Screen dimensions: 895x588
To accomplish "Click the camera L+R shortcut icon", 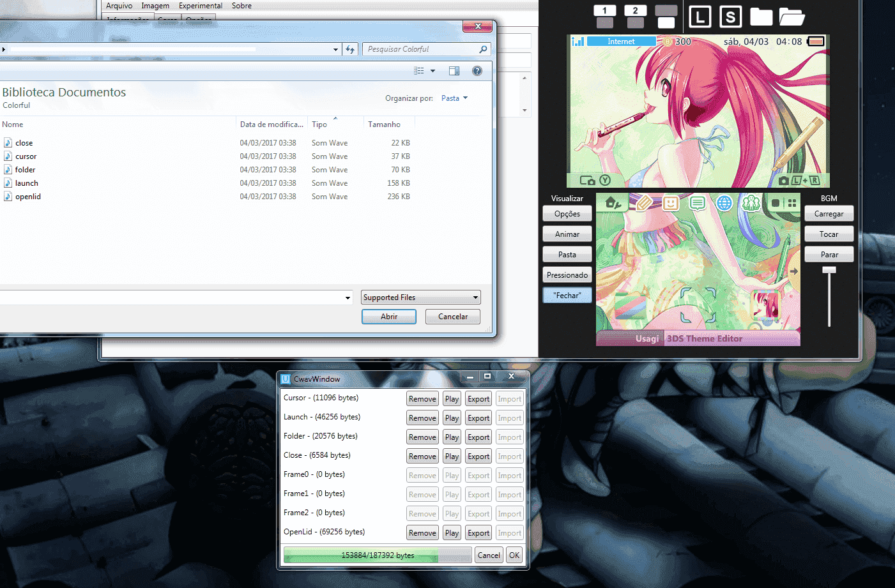I will [x=799, y=181].
